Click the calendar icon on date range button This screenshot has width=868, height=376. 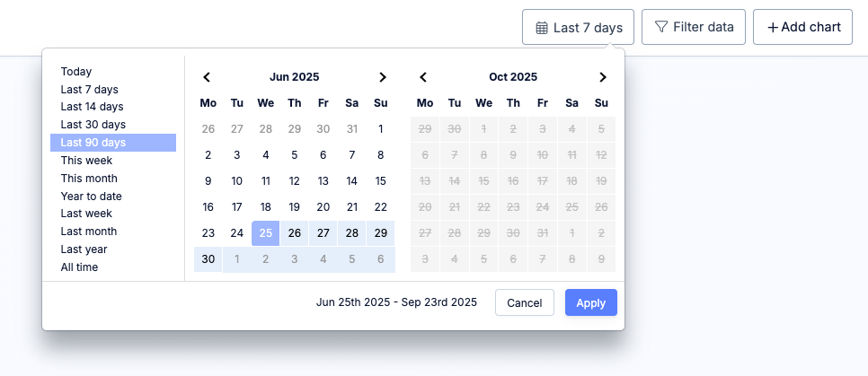pyautogui.click(x=542, y=28)
